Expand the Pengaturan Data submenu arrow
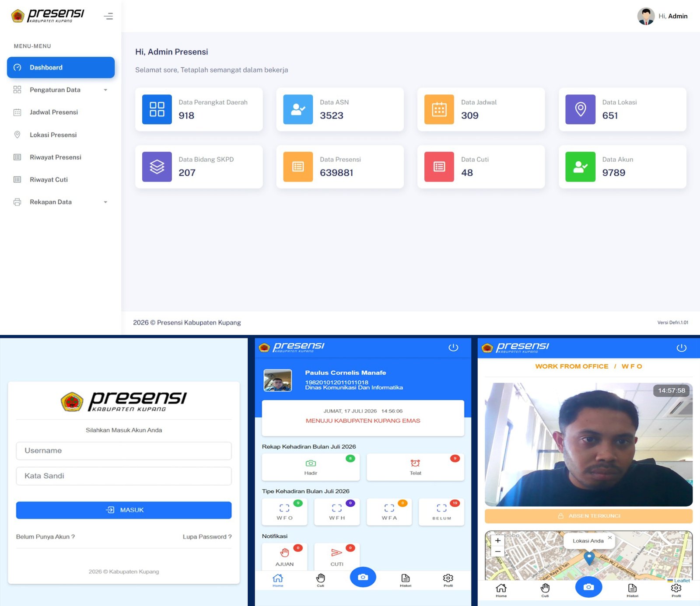700x606 pixels. coord(105,90)
